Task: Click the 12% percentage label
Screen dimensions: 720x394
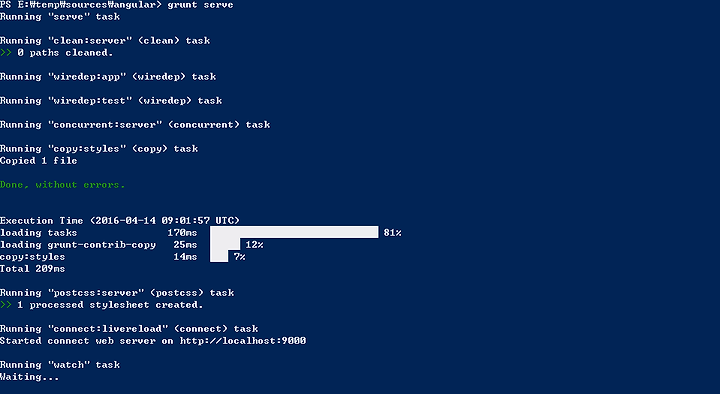Action: pyautogui.click(x=254, y=245)
